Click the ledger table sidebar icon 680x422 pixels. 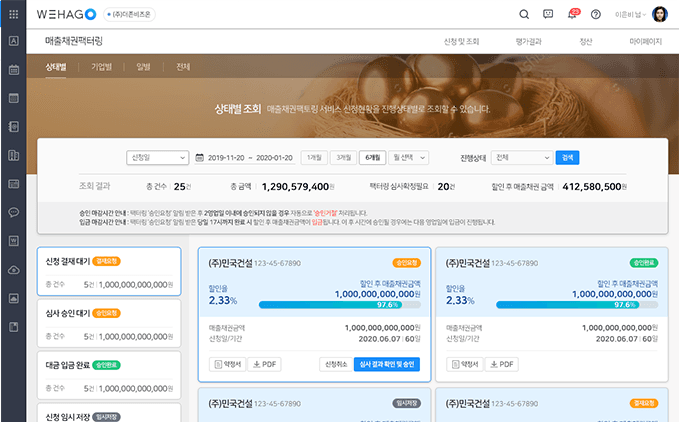tap(13, 184)
